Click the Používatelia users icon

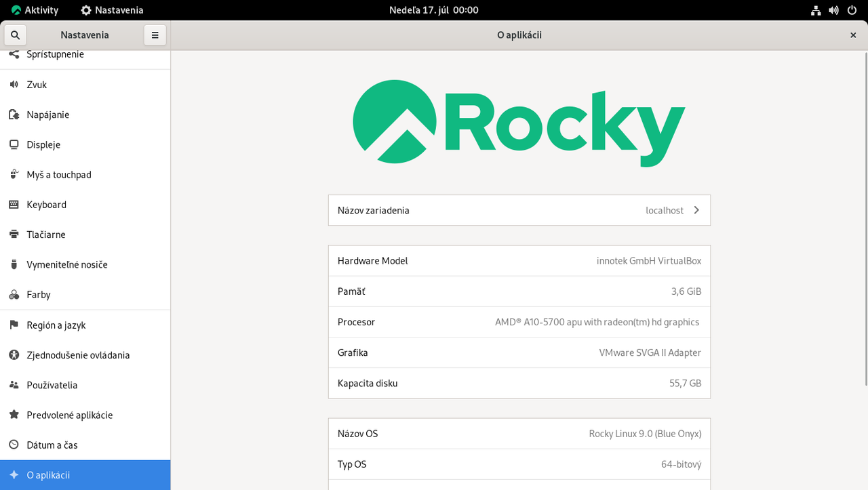pos(14,385)
